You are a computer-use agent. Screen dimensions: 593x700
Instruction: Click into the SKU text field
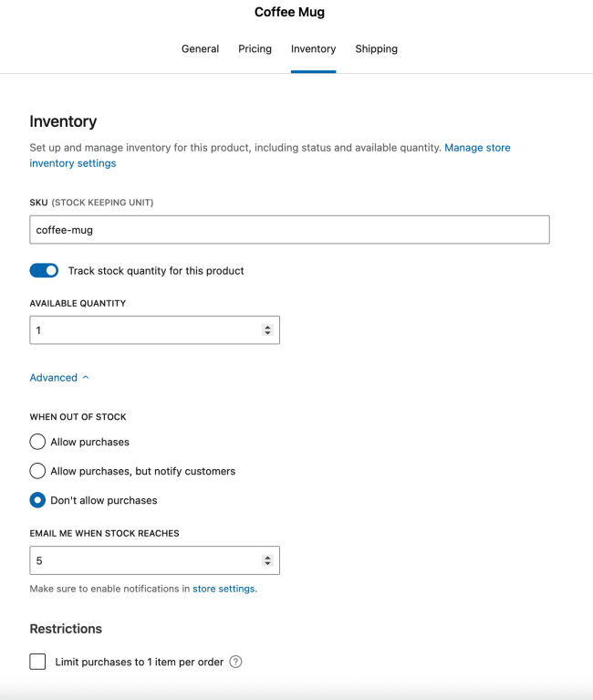[289, 230]
